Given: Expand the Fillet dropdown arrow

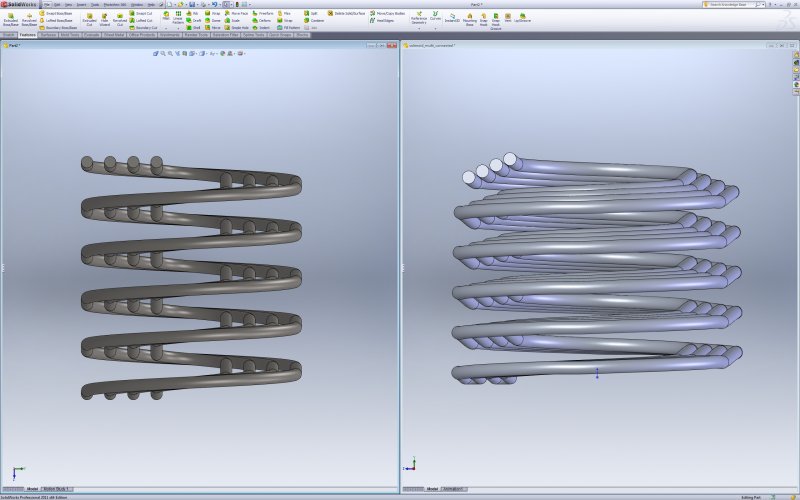Looking at the screenshot, I should tap(166, 28).
